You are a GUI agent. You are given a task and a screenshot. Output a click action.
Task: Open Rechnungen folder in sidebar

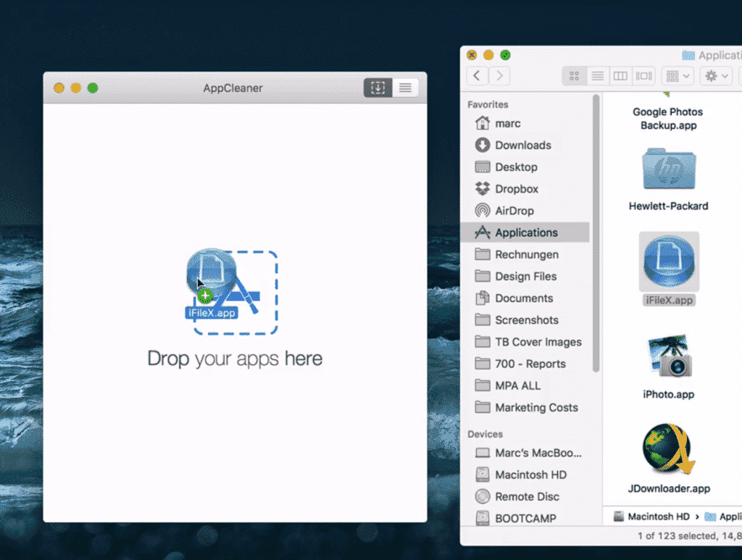tap(525, 254)
